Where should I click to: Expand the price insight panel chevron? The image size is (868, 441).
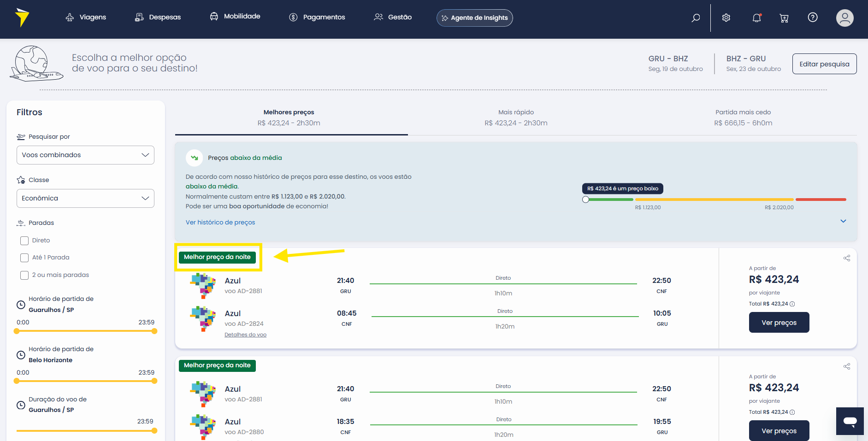(843, 221)
